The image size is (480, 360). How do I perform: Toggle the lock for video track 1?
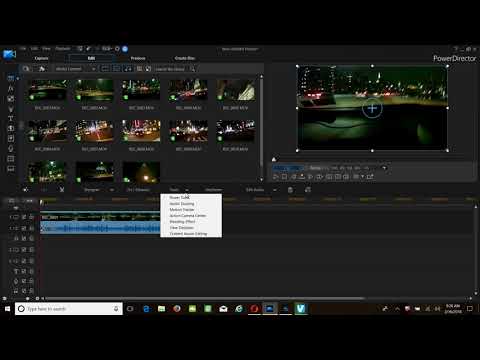[x=31, y=217]
